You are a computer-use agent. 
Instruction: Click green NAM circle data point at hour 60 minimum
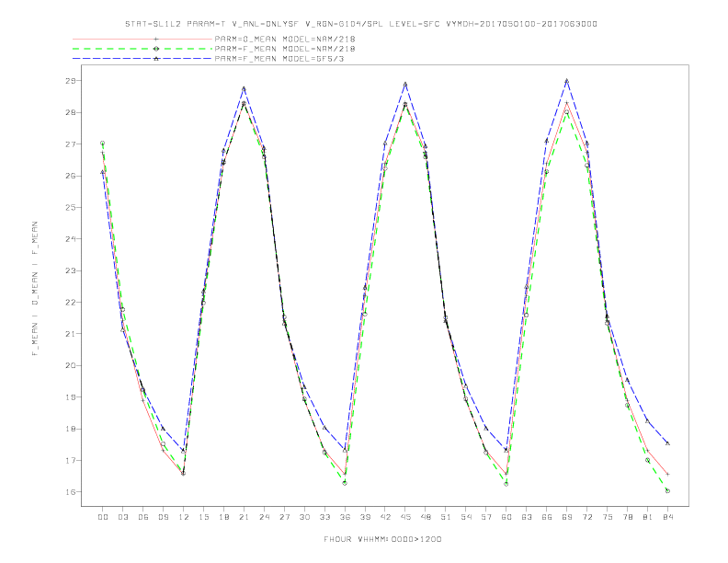(506, 484)
